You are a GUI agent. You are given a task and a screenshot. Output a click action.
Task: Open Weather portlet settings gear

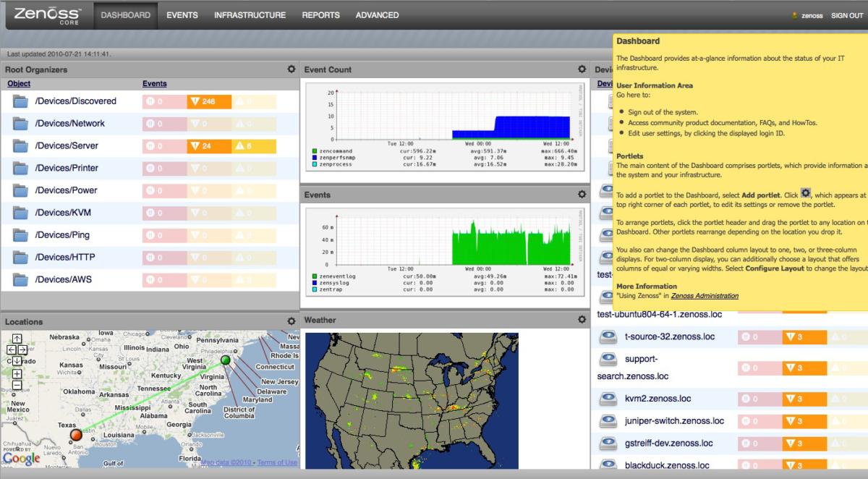click(x=582, y=319)
